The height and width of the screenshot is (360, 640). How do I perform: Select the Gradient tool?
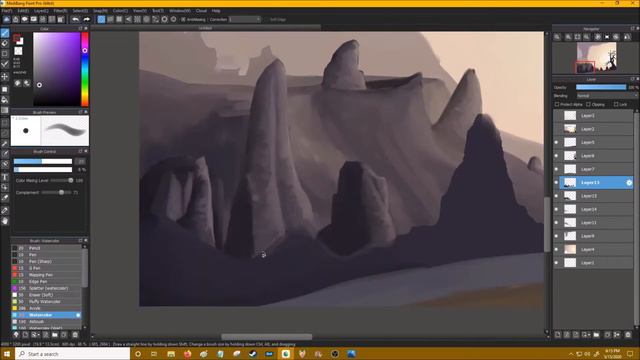click(5, 110)
